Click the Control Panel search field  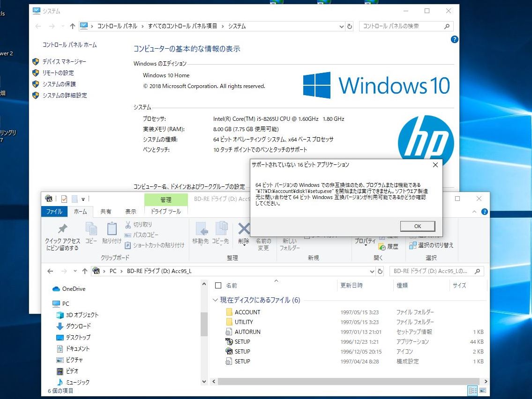click(x=402, y=26)
